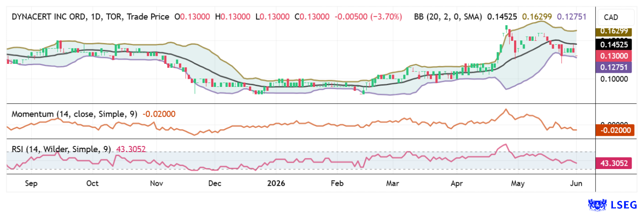Click the open value O0.13000
The height and width of the screenshot is (212, 644).
tap(193, 17)
